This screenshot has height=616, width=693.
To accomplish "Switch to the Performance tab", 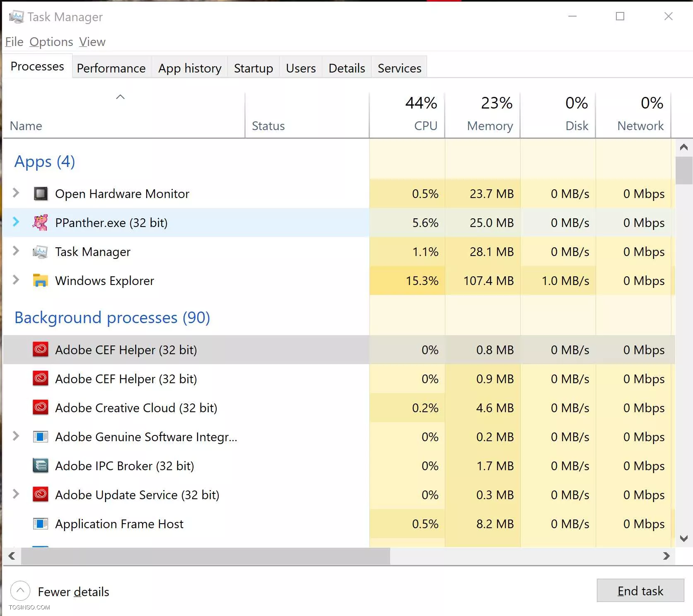I will [x=111, y=68].
